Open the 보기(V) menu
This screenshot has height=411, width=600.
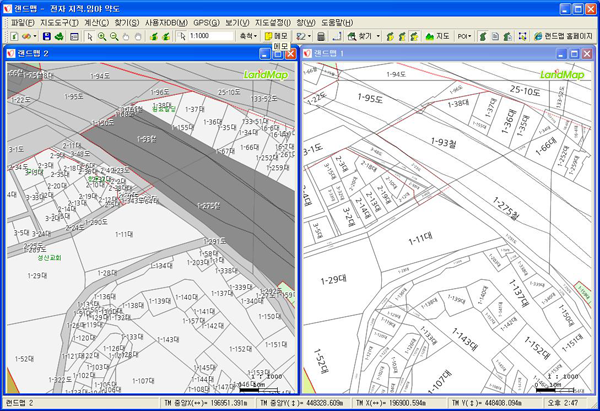coord(237,23)
